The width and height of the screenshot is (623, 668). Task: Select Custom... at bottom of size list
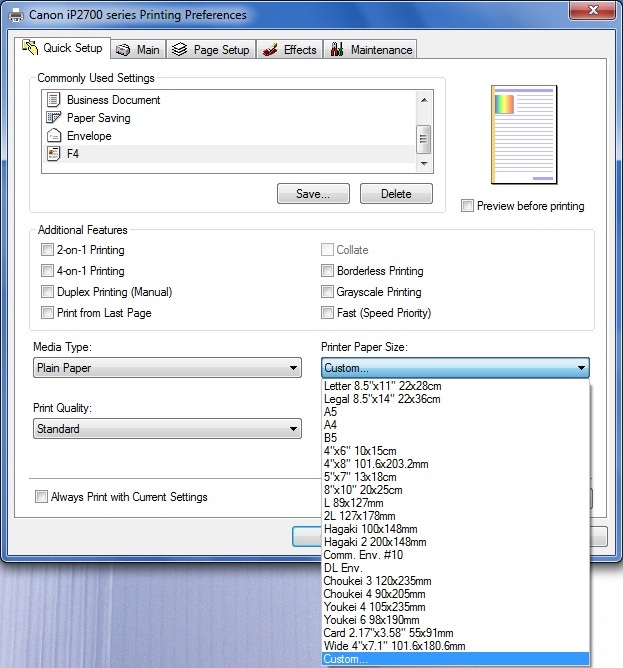pyautogui.click(x=455, y=659)
